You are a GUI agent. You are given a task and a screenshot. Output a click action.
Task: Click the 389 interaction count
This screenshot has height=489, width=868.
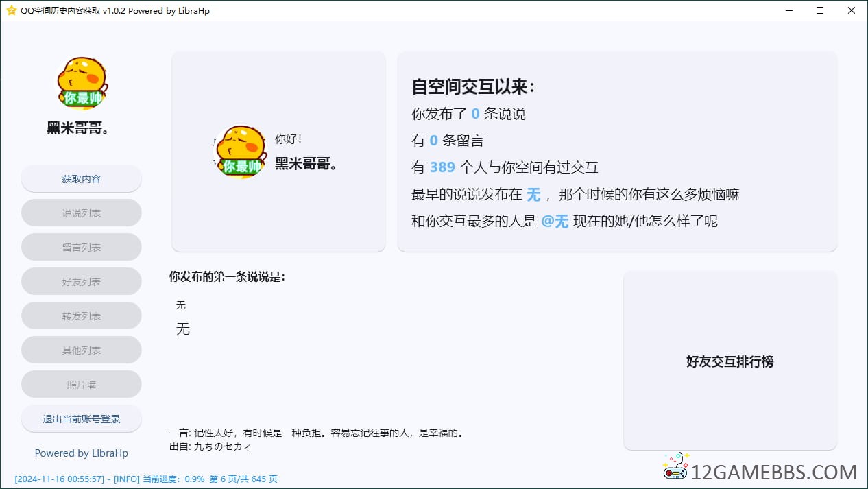tap(443, 167)
